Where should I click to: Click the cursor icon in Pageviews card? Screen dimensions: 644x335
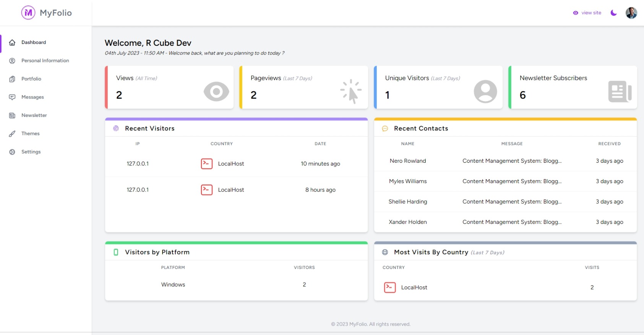[x=351, y=92]
